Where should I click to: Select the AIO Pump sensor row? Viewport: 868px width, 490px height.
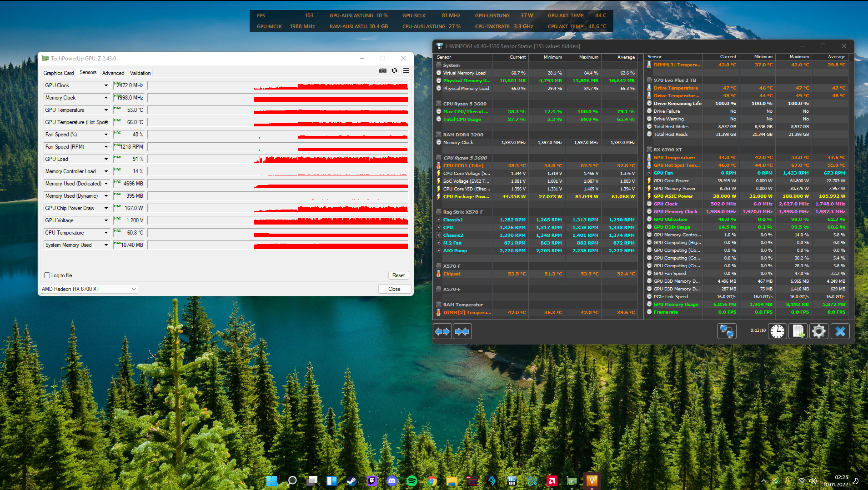tap(536, 251)
